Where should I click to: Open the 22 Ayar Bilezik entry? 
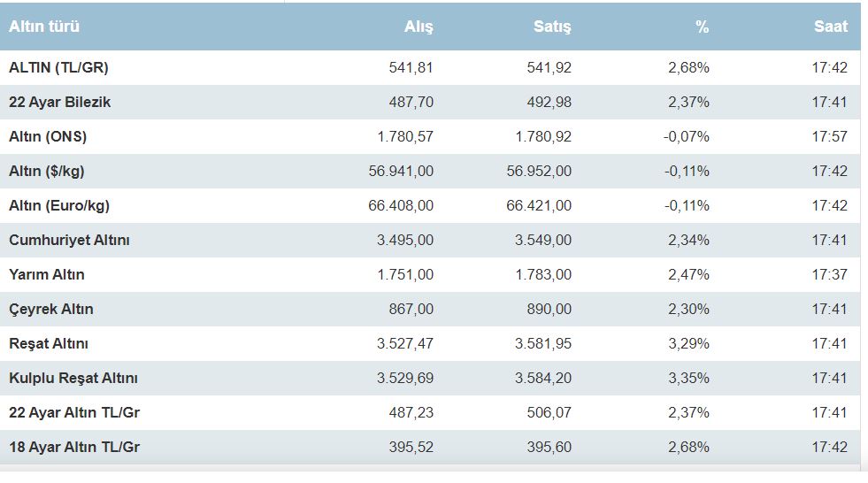[x=60, y=102]
